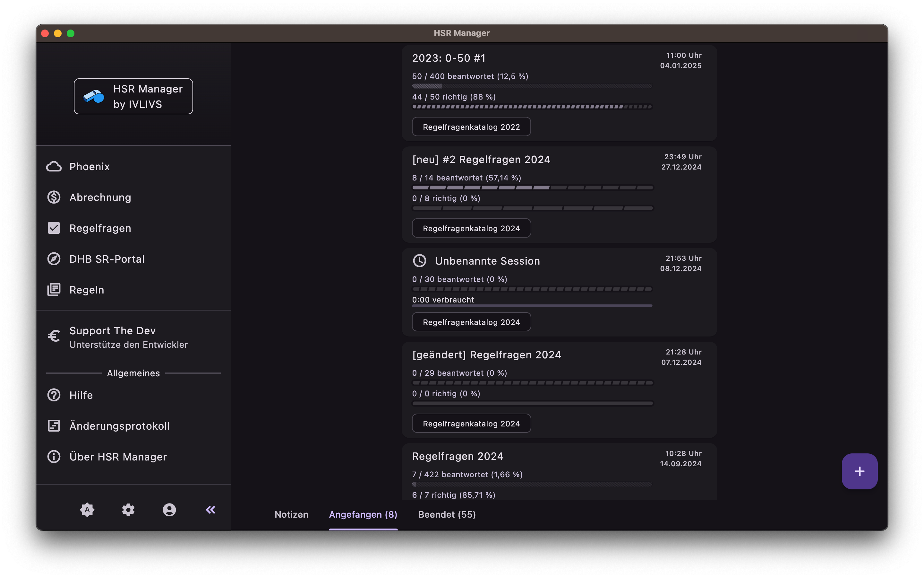Click the 0 / 8 richtig progress bar

532,208
